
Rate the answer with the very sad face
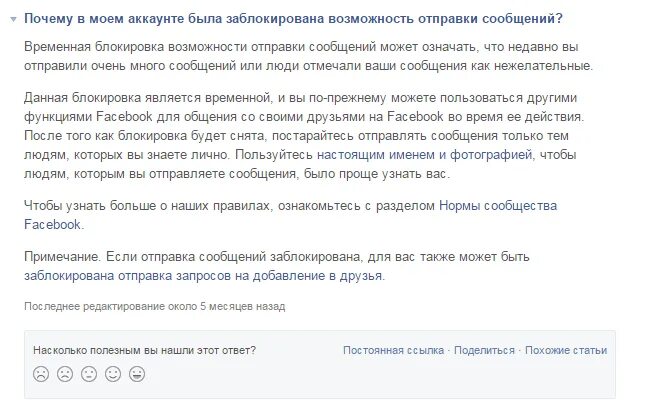pyautogui.click(x=41, y=374)
